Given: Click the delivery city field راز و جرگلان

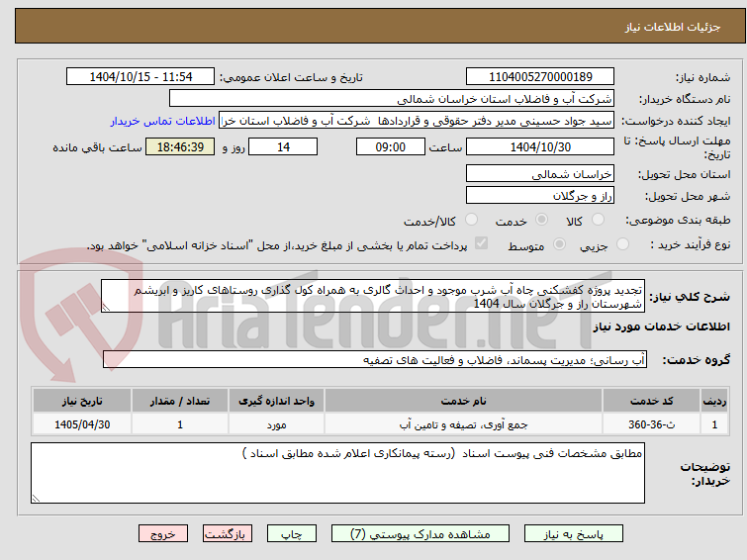Looking at the screenshot, I should click(540, 195).
